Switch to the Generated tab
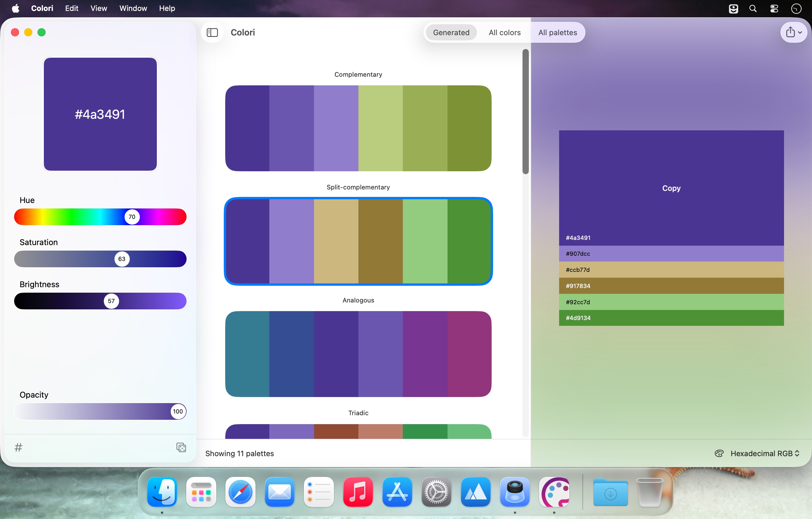Image resolution: width=812 pixels, height=519 pixels. pos(451,32)
